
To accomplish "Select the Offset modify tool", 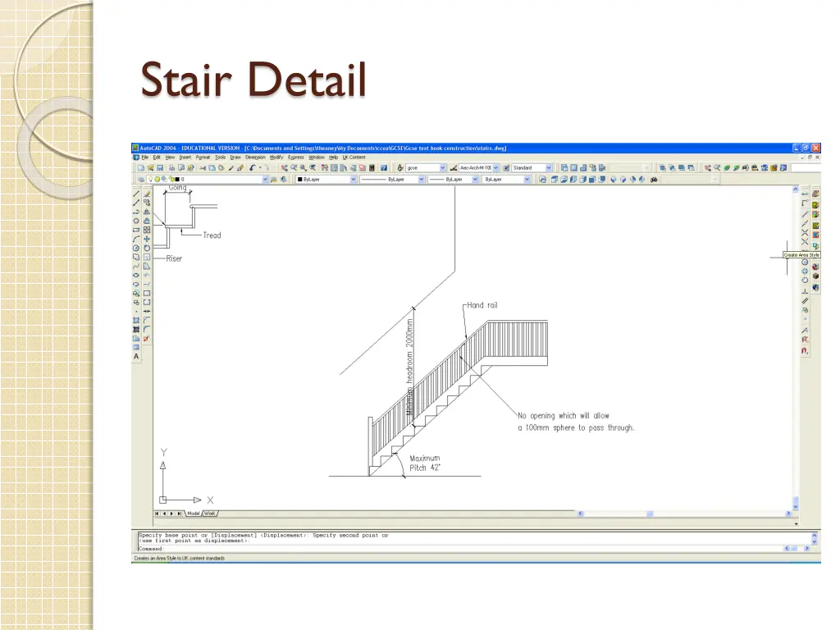I will pyautogui.click(x=147, y=221).
